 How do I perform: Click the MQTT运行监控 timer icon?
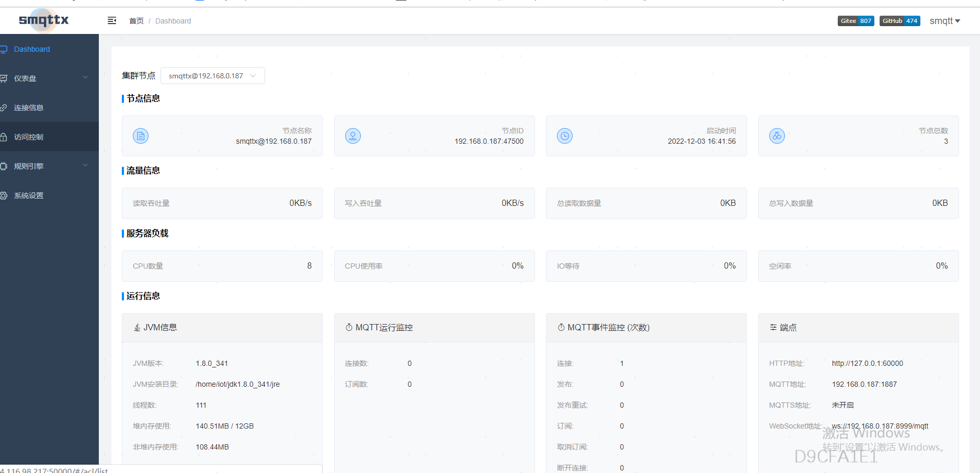coord(349,327)
